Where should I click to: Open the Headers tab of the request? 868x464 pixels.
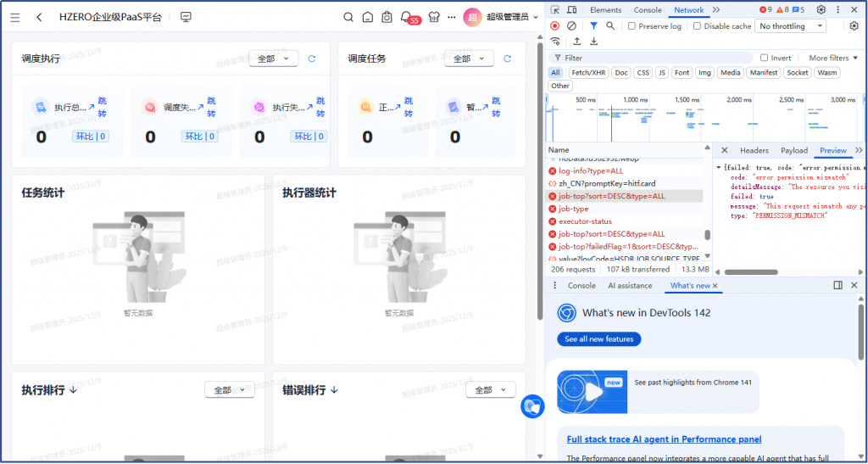pos(754,150)
